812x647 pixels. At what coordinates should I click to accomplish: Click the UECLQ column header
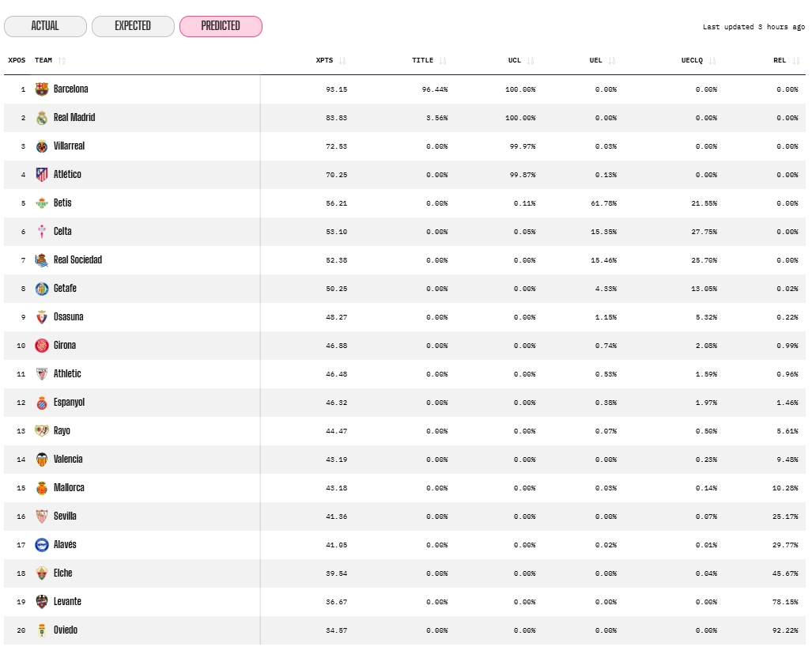693,61
